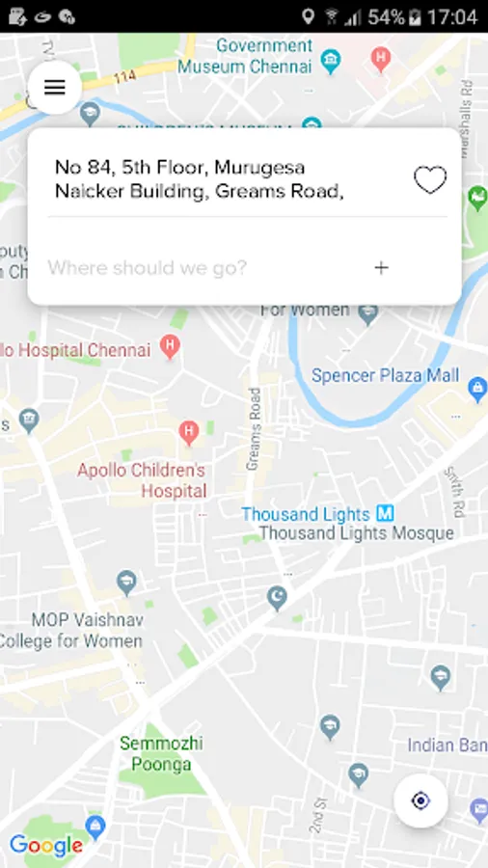This screenshot has width=488, height=868.
Task: Tap the Apollo Children's Hospital pin
Action: [189, 433]
